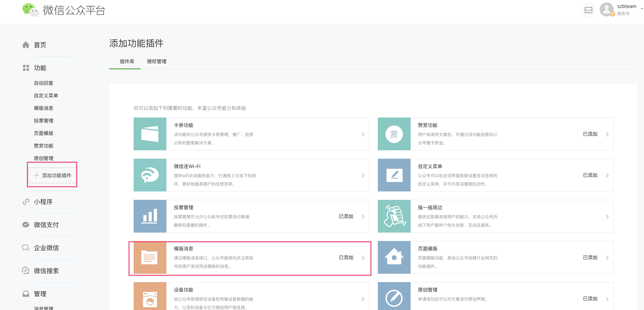The width and height of the screenshot is (644, 310).
Task: Expand 卡券功能 card chevron
Action: [x=363, y=134]
